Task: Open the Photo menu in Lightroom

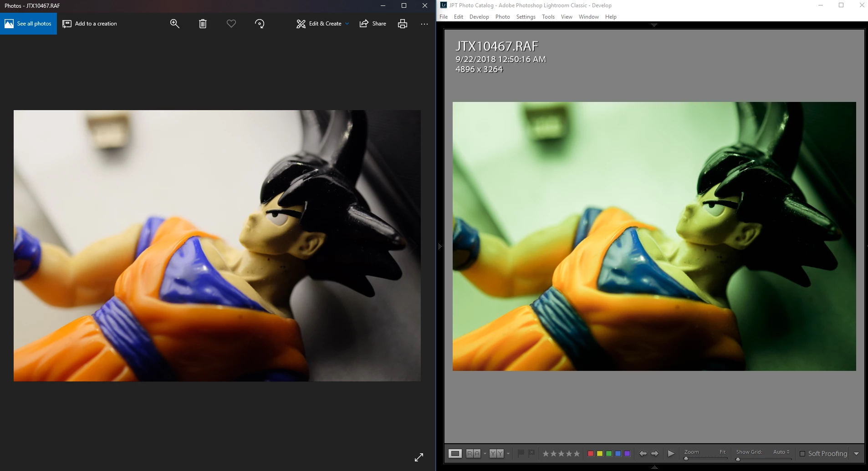Action: tap(503, 17)
